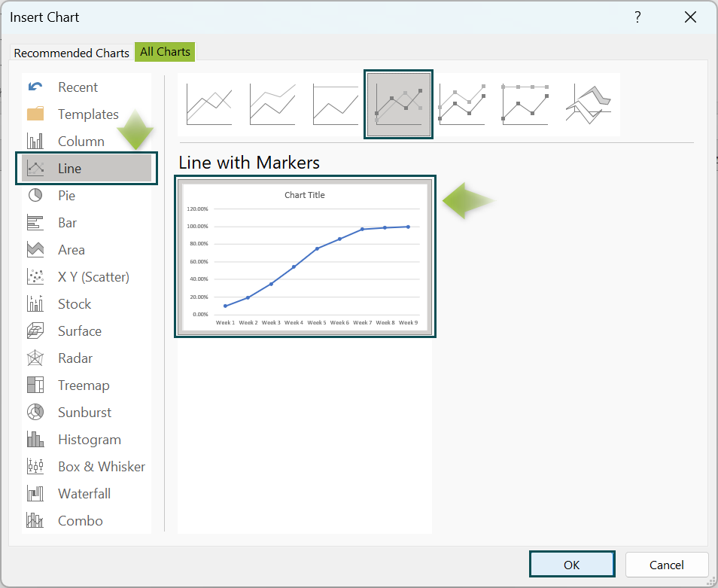
Task: Pick 100% Stacked Line with Markers icon
Action: click(x=525, y=104)
